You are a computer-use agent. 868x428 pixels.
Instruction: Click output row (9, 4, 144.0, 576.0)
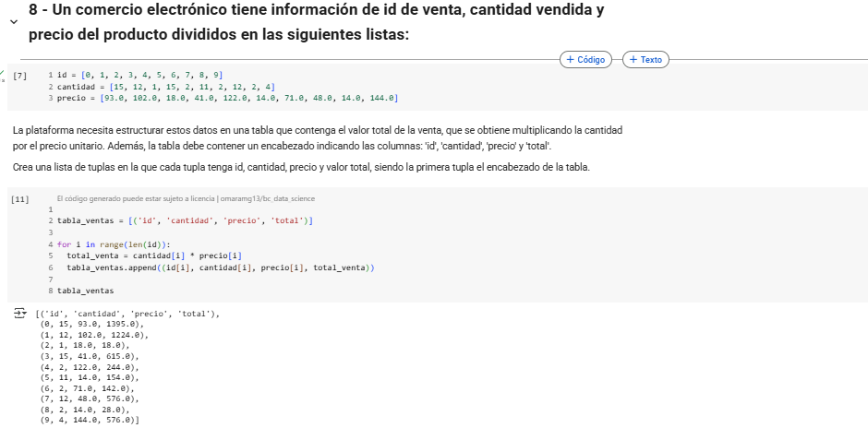pos(90,421)
